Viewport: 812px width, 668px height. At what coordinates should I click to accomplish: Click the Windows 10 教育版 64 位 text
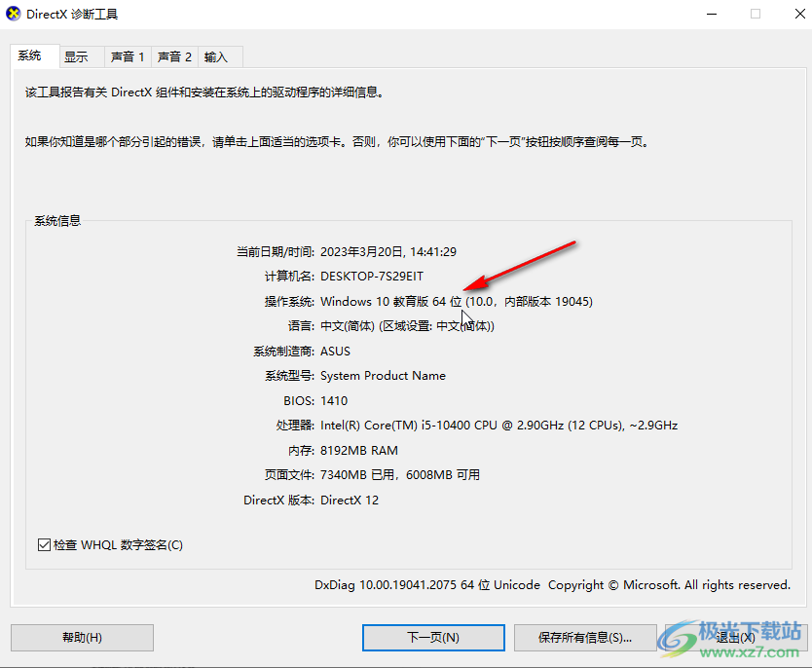click(391, 301)
